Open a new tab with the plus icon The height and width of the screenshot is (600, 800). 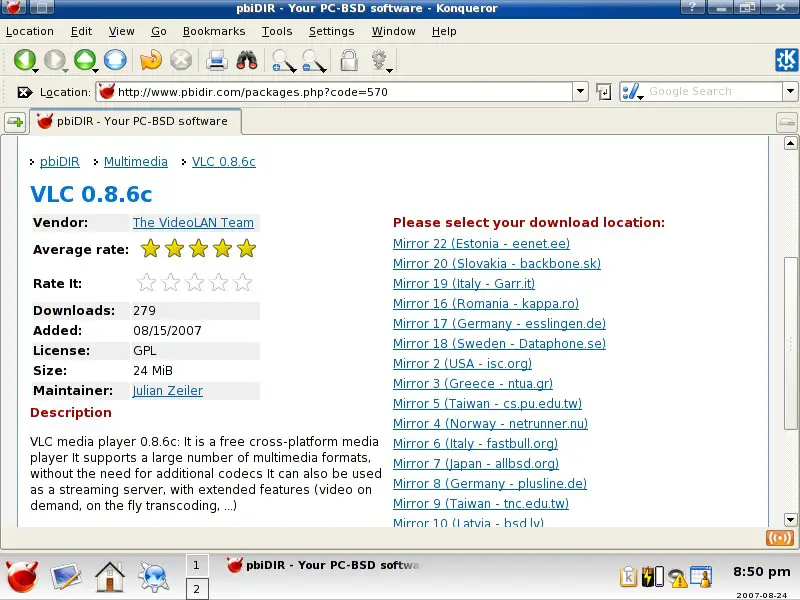point(15,122)
